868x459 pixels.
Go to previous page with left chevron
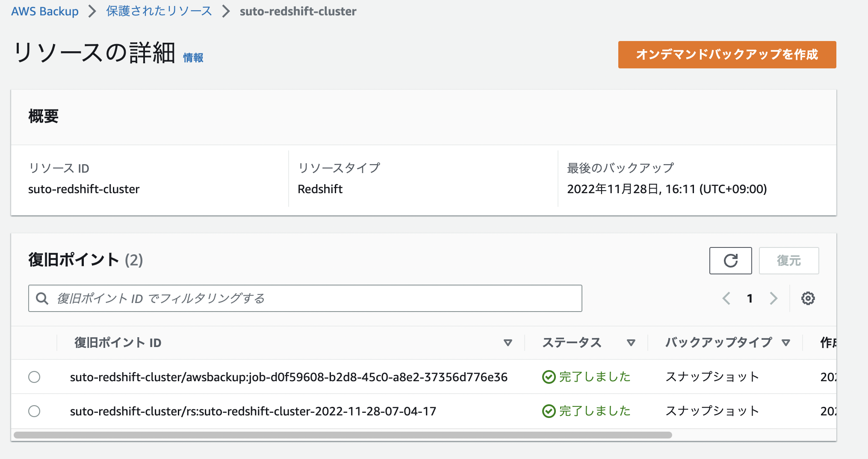tap(726, 298)
